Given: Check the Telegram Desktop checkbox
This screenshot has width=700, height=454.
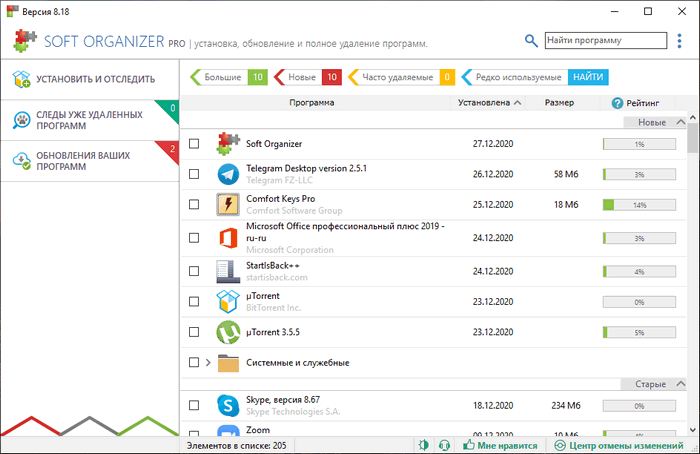Looking at the screenshot, I should point(194,174).
